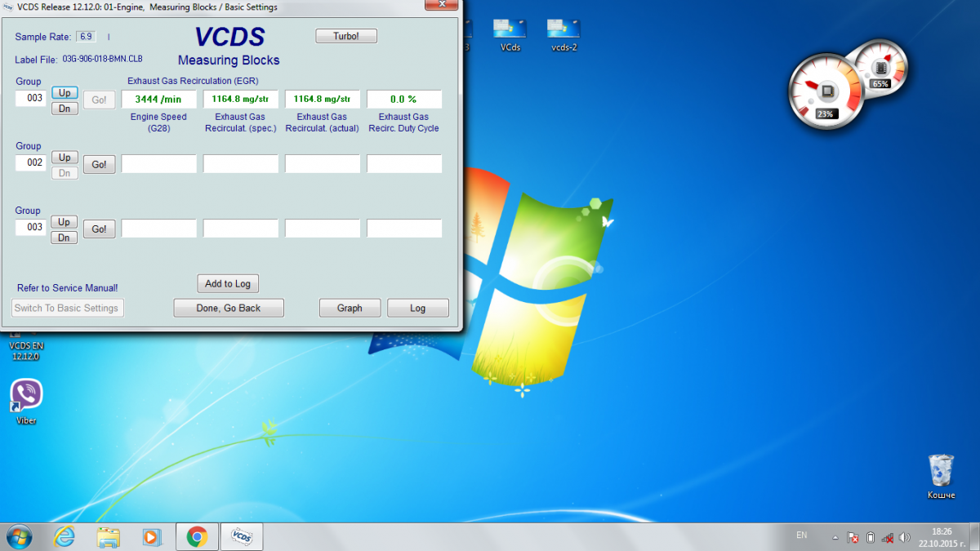
Task: Click the EGR spec value 1164.8 mg/str
Action: pos(241,100)
